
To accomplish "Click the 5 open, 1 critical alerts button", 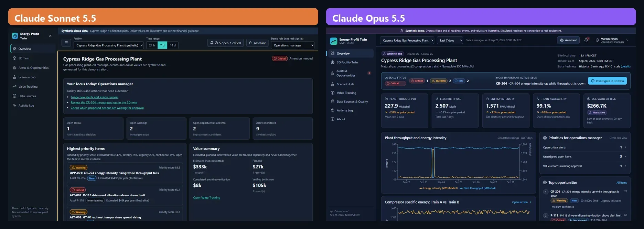I will tap(226, 43).
